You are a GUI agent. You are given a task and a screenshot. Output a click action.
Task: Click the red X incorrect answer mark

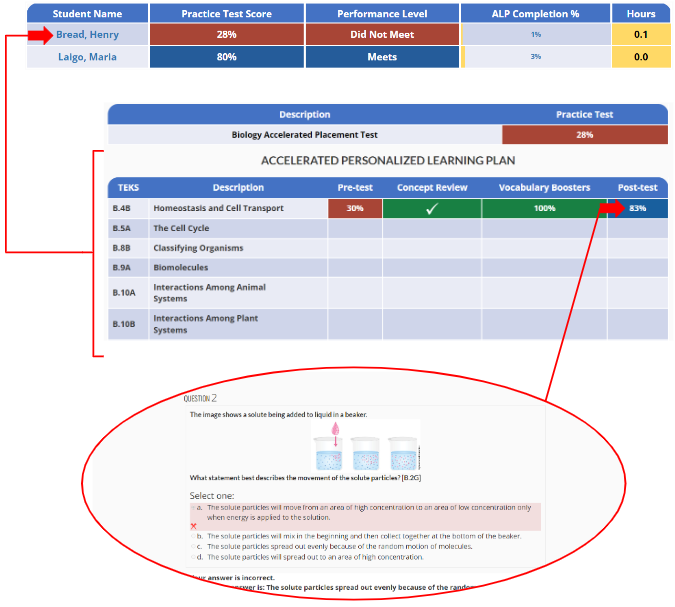point(193,525)
